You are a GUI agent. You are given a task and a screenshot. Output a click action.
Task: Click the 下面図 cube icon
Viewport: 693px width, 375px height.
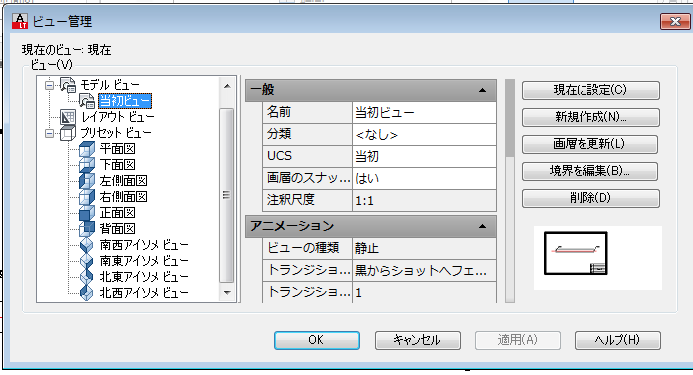pyautogui.click(x=87, y=165)
